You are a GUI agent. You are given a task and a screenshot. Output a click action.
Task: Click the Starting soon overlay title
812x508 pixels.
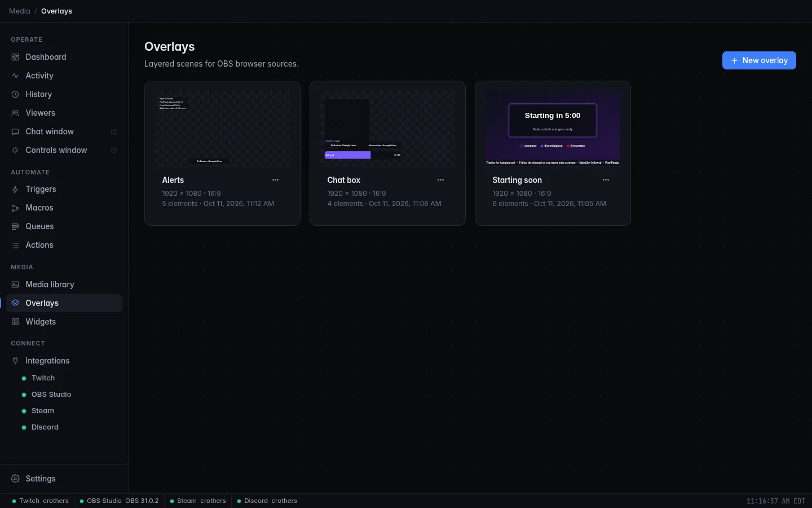tap(517, 180)
